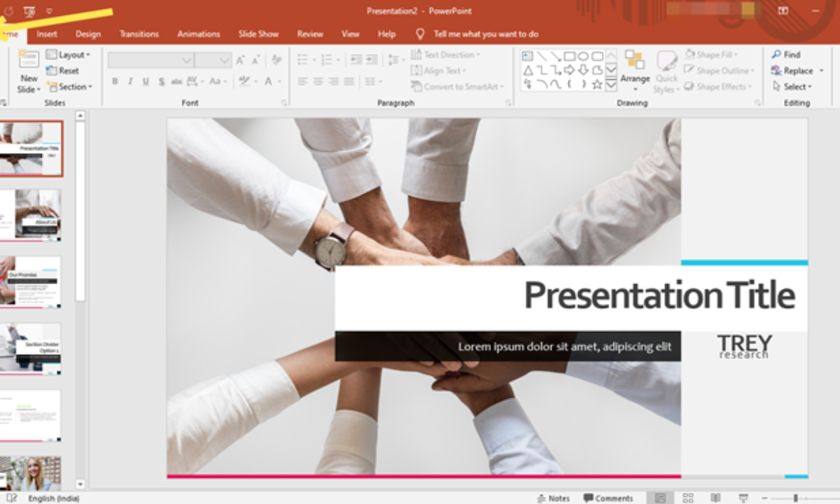This screenshot has height=504, width=840.
Task: Switch to the Animations tab
Action: tap(197, 34)
